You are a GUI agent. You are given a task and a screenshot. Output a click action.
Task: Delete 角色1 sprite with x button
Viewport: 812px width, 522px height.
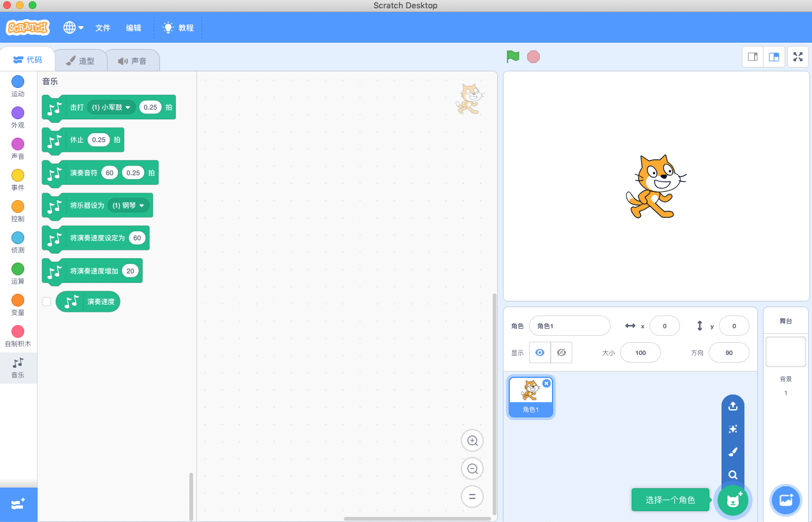(546, 383)
